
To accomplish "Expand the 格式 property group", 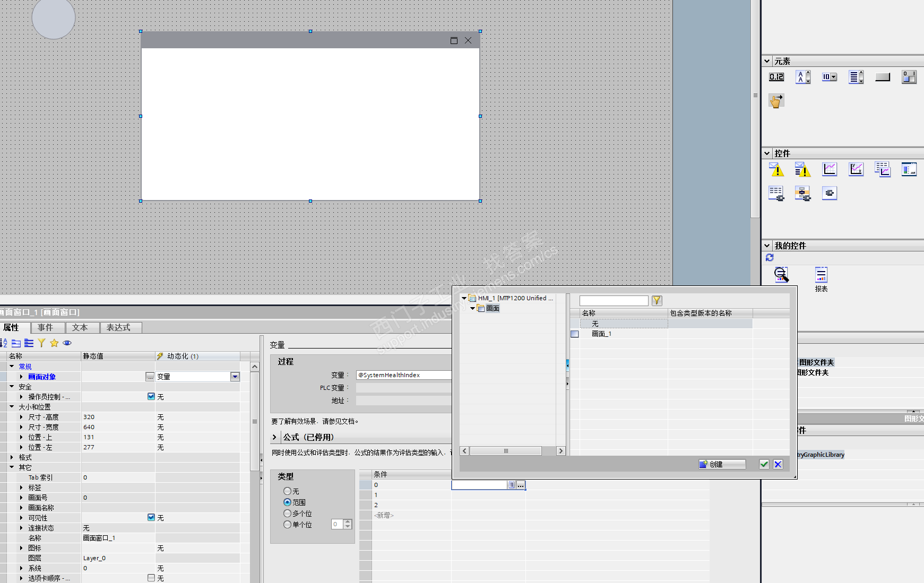I will tap(12, 457).
